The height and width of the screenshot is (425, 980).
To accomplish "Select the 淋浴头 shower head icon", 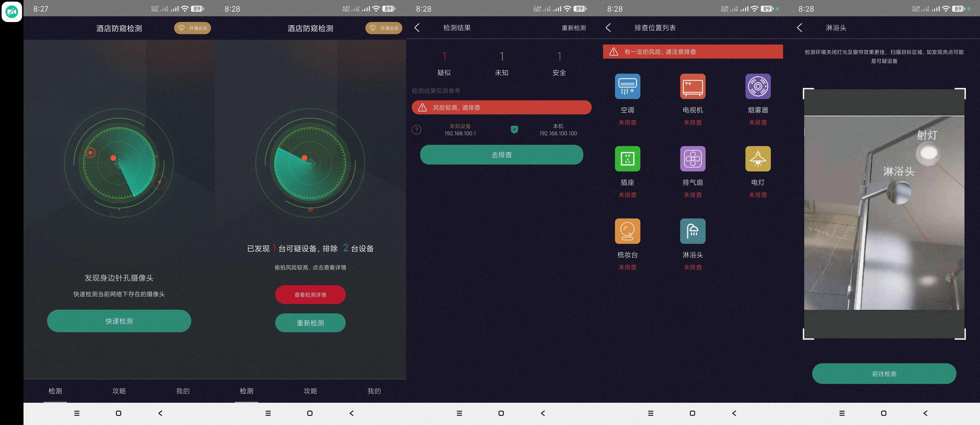I will click(692, 231).
